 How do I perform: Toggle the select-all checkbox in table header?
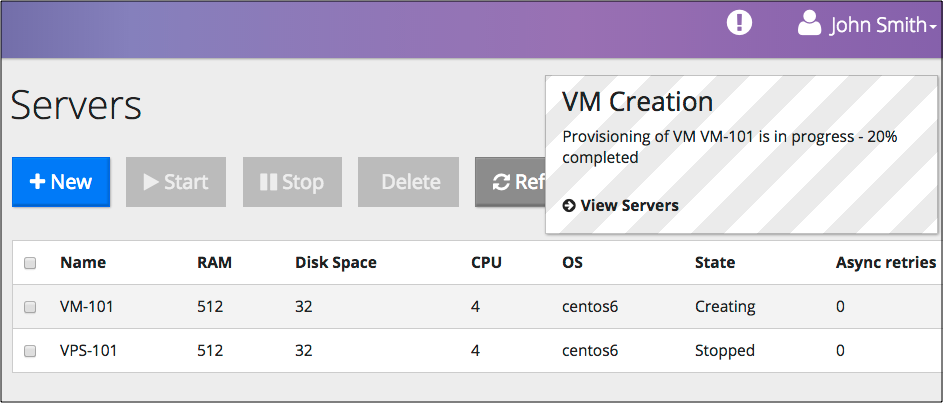[x=30, y=263]
